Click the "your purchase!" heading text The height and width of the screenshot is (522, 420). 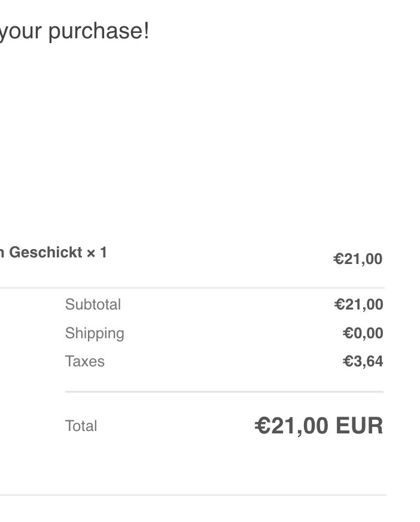click(x=74, y=31)
